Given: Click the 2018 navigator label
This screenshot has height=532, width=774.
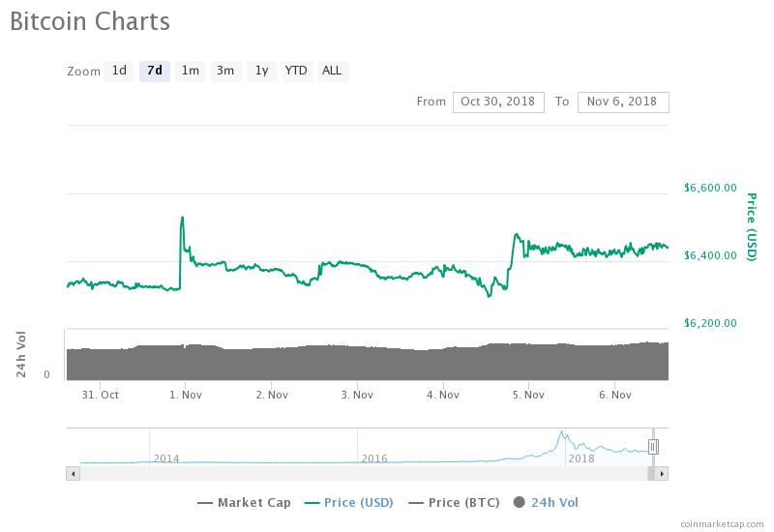Looking at the screenshot, I should [x=581, y=458].
